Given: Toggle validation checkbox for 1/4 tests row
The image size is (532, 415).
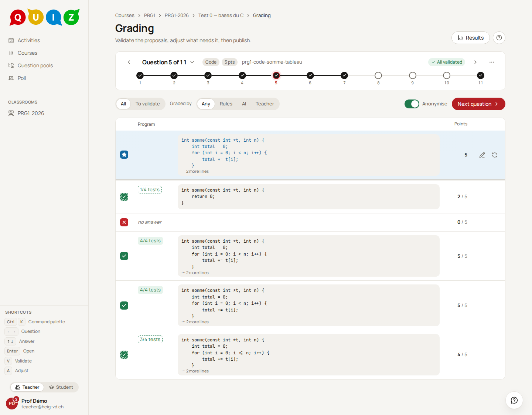Looking at the screenshot, I should 124,197.
